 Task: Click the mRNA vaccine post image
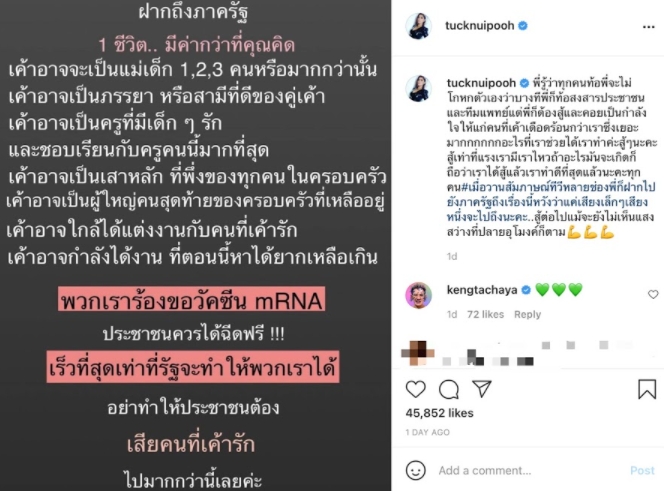[x=196, y=246]
